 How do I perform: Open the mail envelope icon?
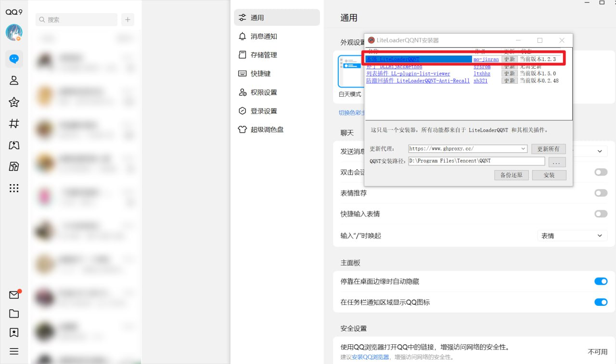[x=14, y=295]
